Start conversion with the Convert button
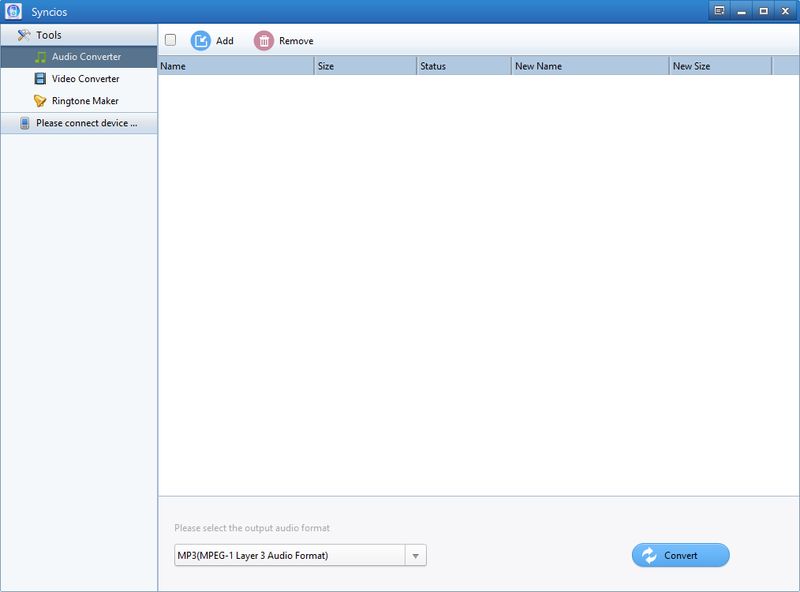 click(x=681, y=555)
